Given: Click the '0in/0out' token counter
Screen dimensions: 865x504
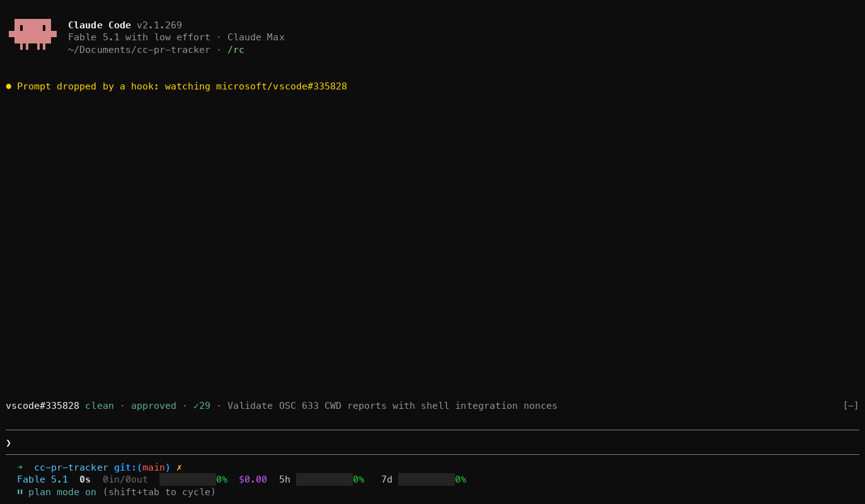Looking at the screenshot, I should pyautogui.click(x=125, y=479).
